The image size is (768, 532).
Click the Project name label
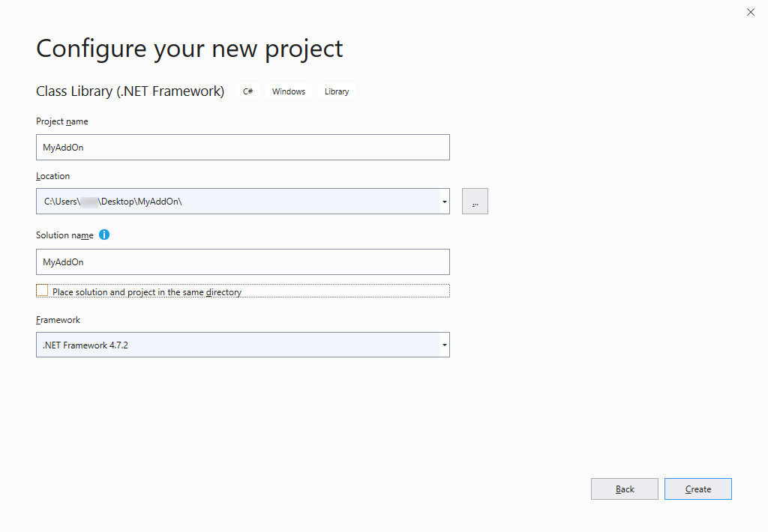click(62, 121)
